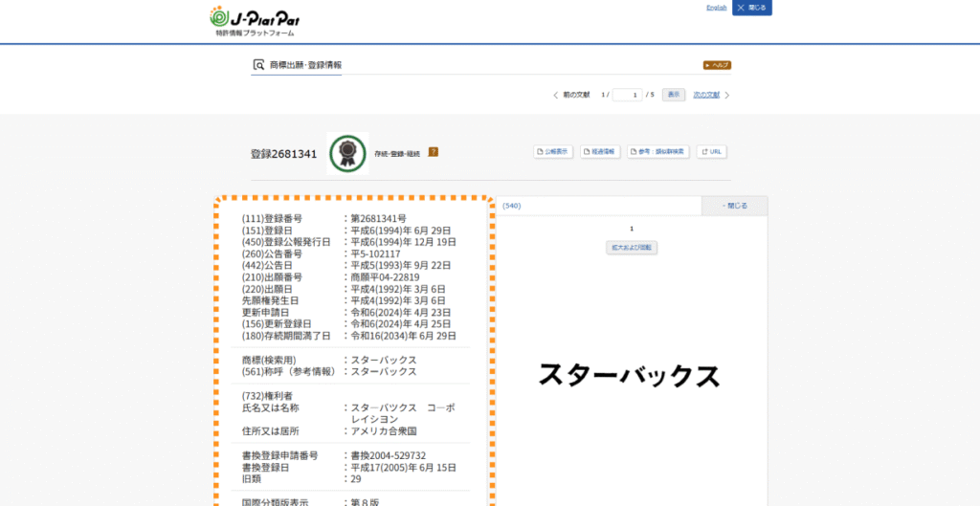
Task: Click the URL external link button
Action: click(x=712, y=152)
